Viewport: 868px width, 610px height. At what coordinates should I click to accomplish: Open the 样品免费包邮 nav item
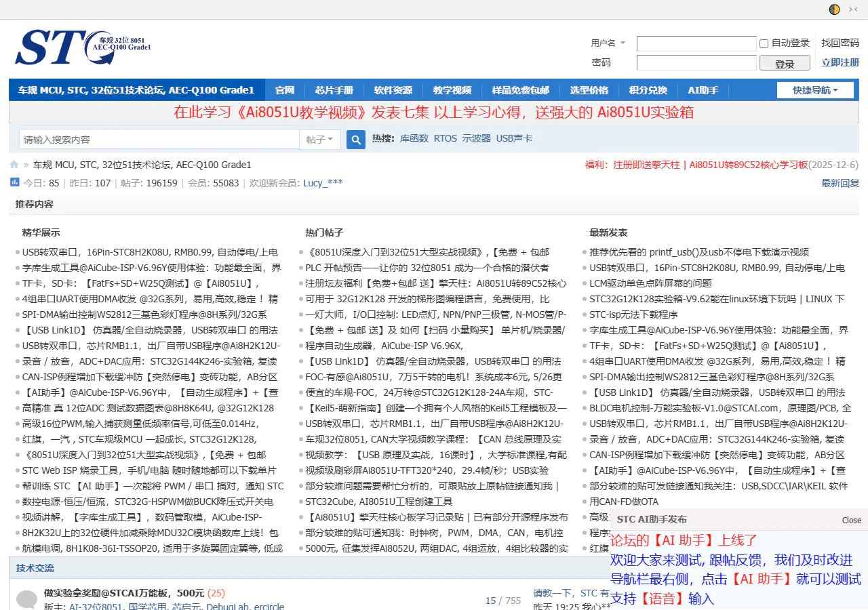pyautogui.click(x=521, y=90)
